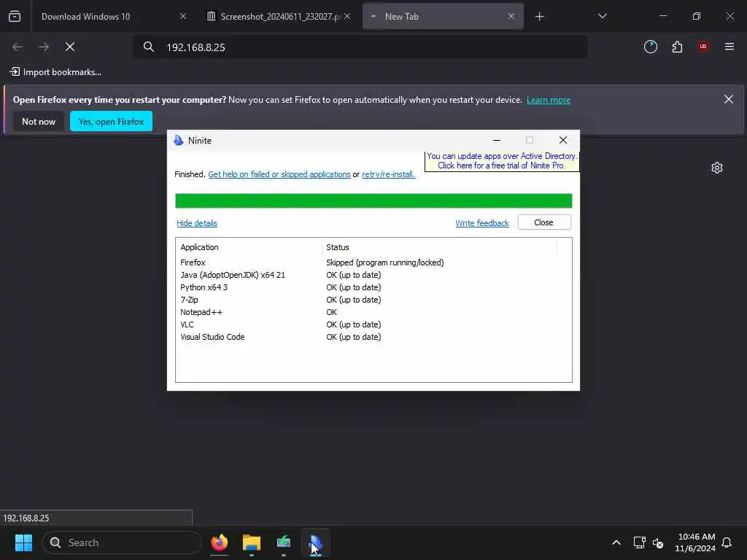Minimize the Firefox window
This screenshot has width=747, height=560.
(x=662, y=17)
